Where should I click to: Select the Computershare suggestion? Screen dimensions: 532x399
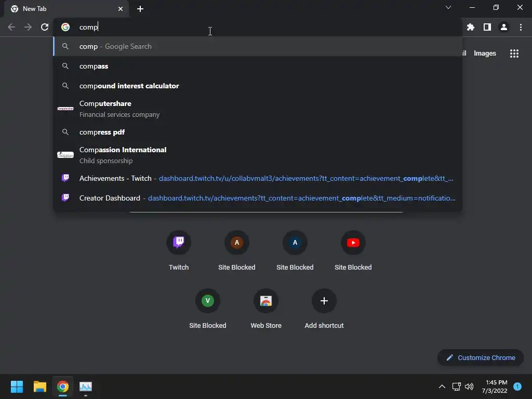[x=258, y=109]
